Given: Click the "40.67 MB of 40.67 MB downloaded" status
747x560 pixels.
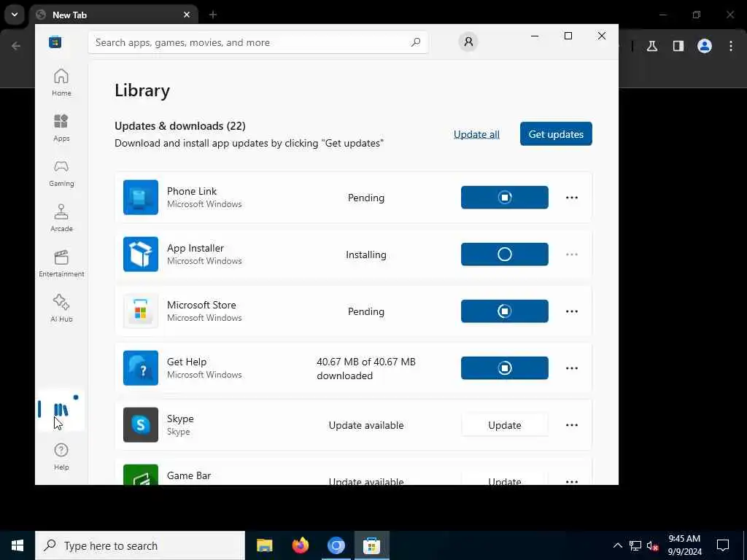Looking at the screenshot, I should point(366,368).
